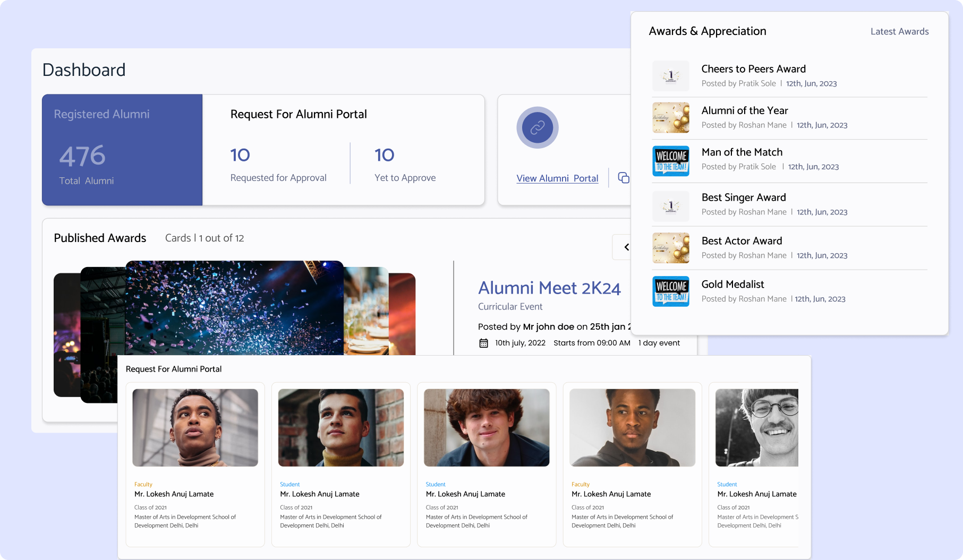Click the Registered Alumni 476 card

click(x=122, y=150)
